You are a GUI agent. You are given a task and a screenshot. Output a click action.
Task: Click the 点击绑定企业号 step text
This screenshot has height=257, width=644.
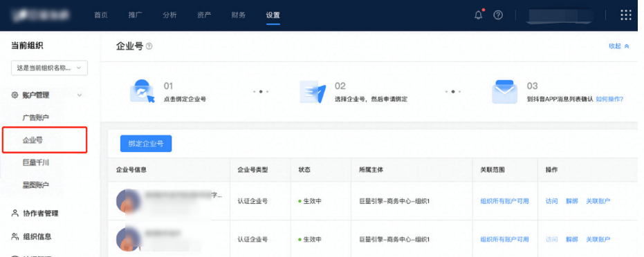point(185,99)
